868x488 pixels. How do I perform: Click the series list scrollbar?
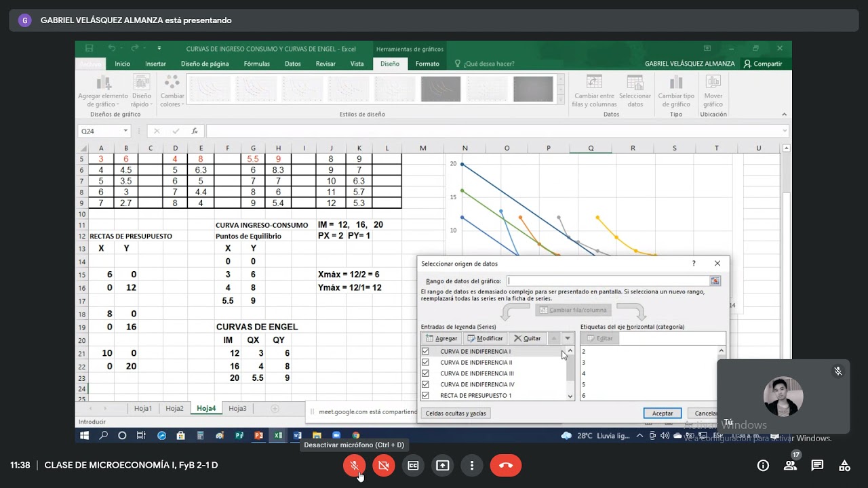click(x=570, y=373)
